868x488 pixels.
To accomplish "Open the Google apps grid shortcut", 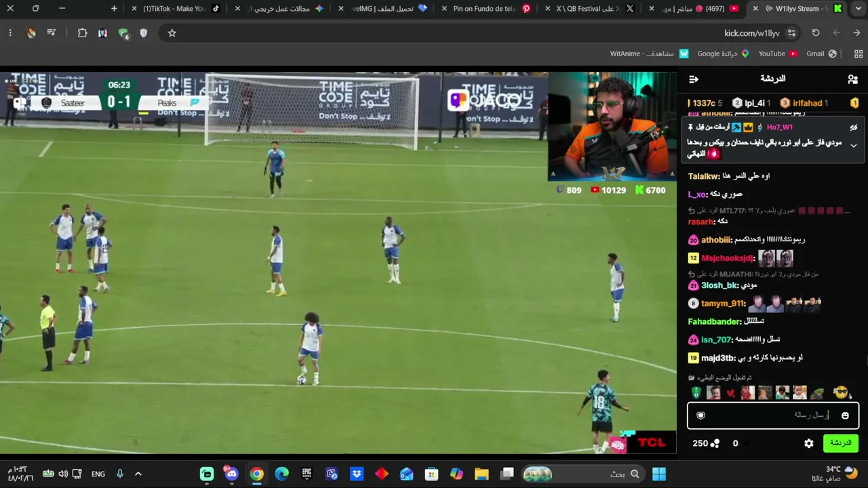I will tap(859, 54).
